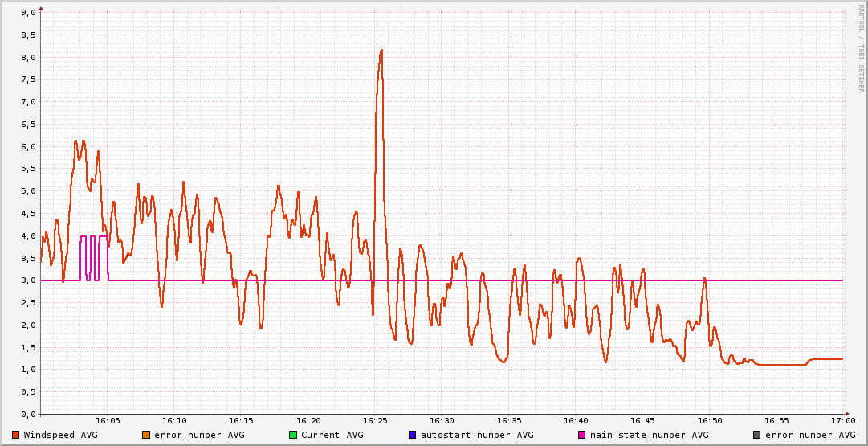868x446 pixels.
Task: Select the magenta main_state_number legend swatch
Action: coord(582,435)
